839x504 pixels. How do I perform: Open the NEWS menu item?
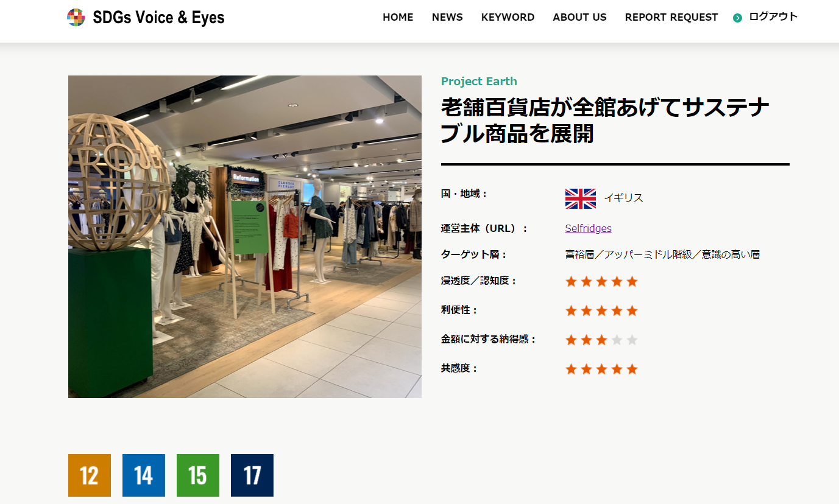pos(447,17)
